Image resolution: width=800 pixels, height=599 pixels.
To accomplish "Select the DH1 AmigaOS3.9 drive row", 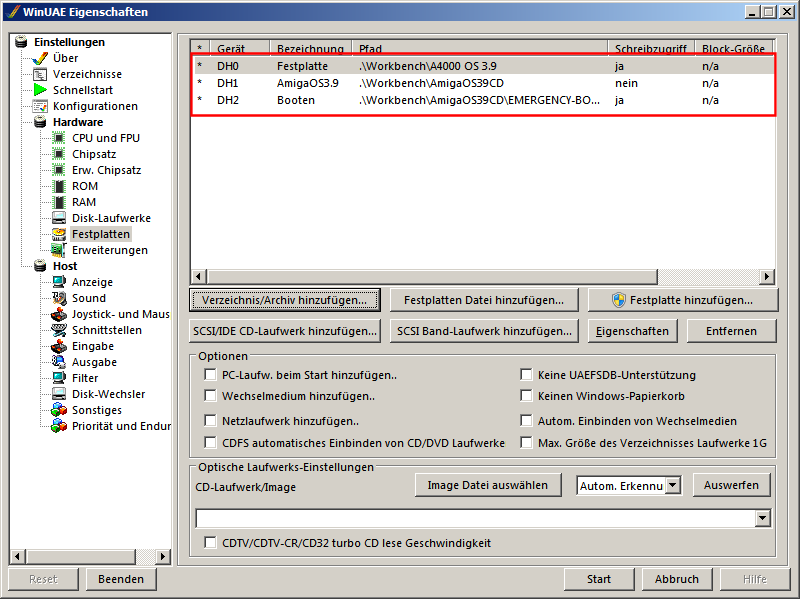I will [400, 83].
